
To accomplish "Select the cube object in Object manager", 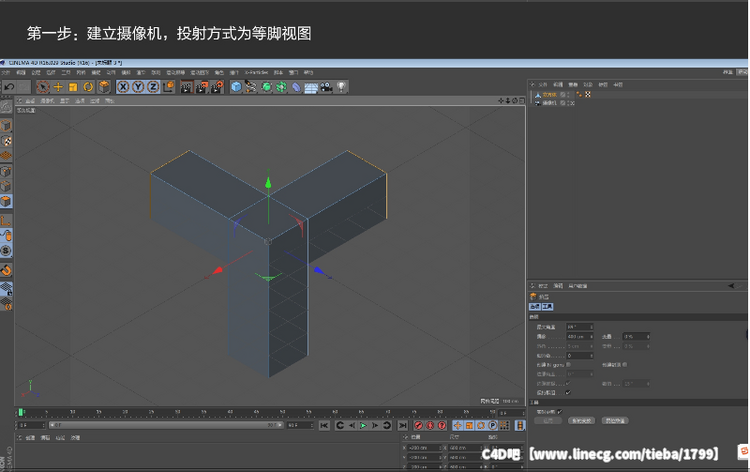I will pyautogui.click(x=550, y=95).
